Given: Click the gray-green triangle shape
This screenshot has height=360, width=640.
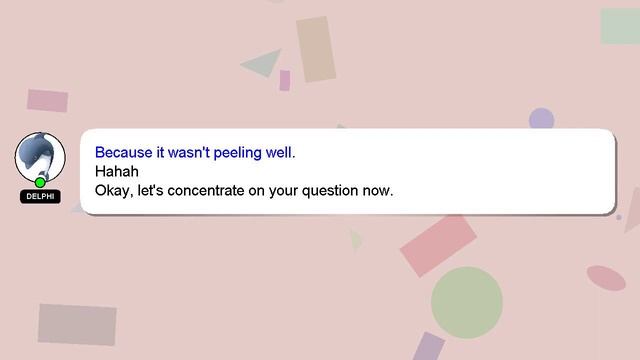Looking at the screenshot, I should point(262,63).
